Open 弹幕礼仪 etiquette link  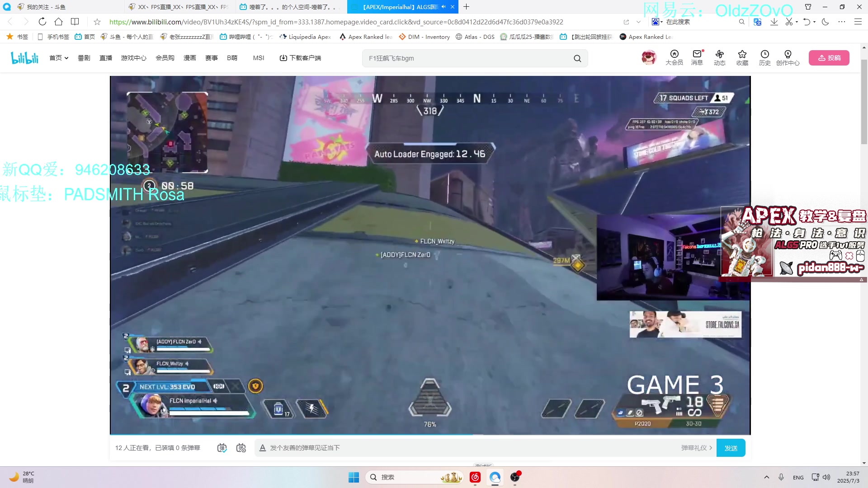697,448
